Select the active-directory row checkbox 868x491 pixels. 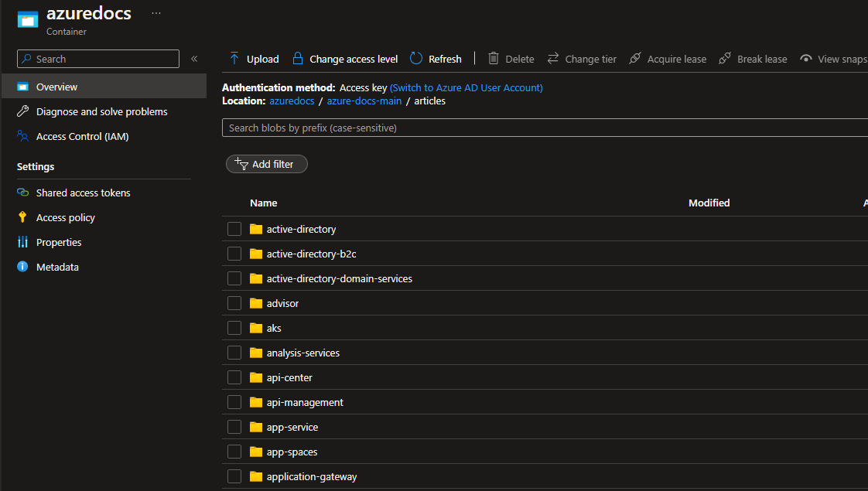(x=234, y=229)
